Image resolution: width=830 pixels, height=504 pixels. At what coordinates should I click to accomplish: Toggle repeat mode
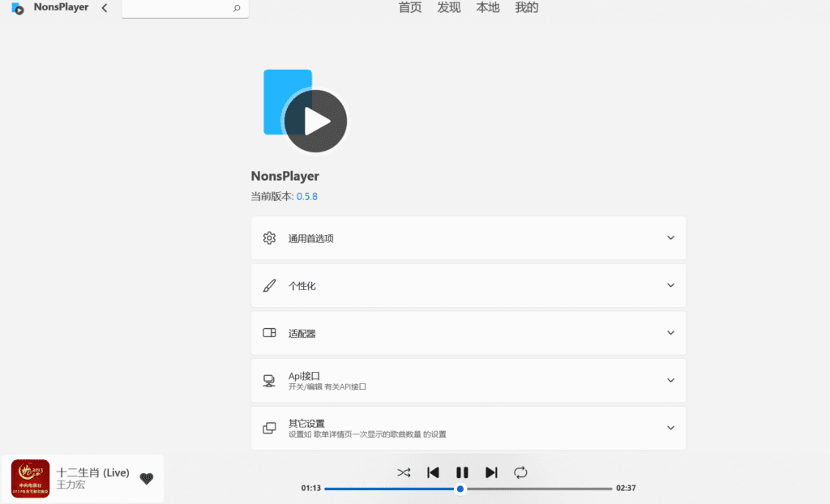(x=520, y=472)
